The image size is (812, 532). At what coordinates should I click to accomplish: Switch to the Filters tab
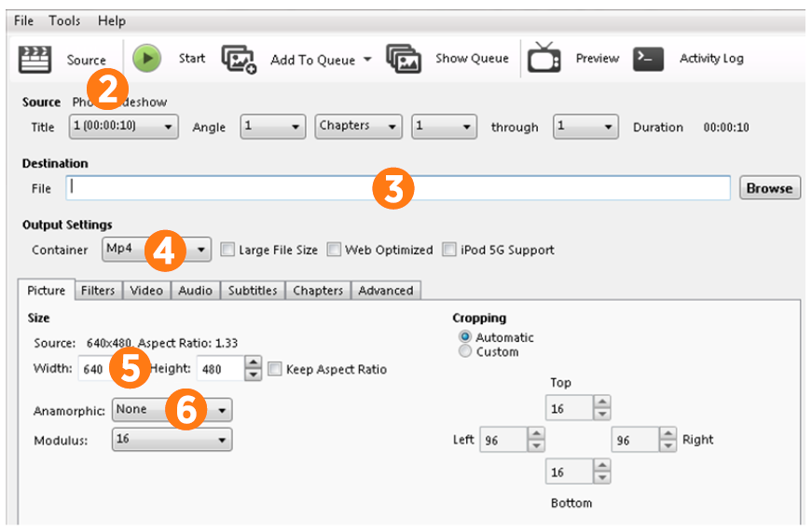(97, 291)
